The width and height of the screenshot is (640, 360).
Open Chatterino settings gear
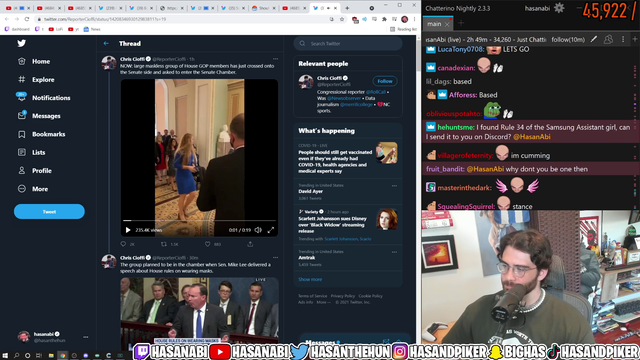[559, 8]
